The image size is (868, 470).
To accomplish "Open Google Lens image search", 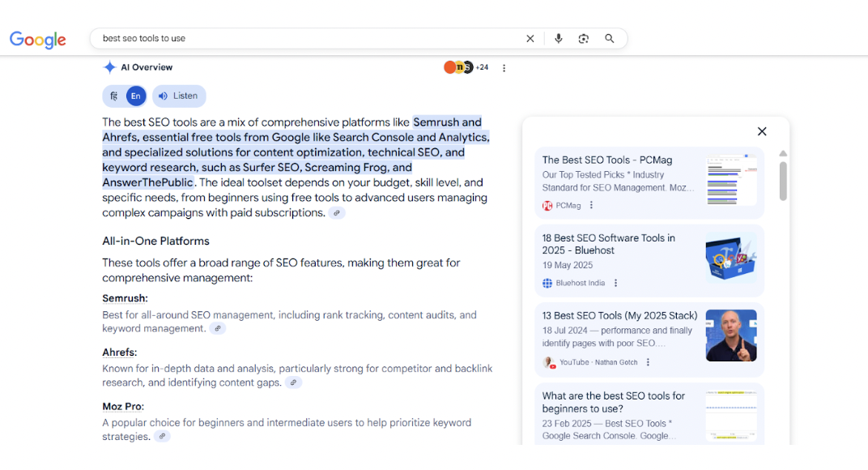I will tap(584, 38).
